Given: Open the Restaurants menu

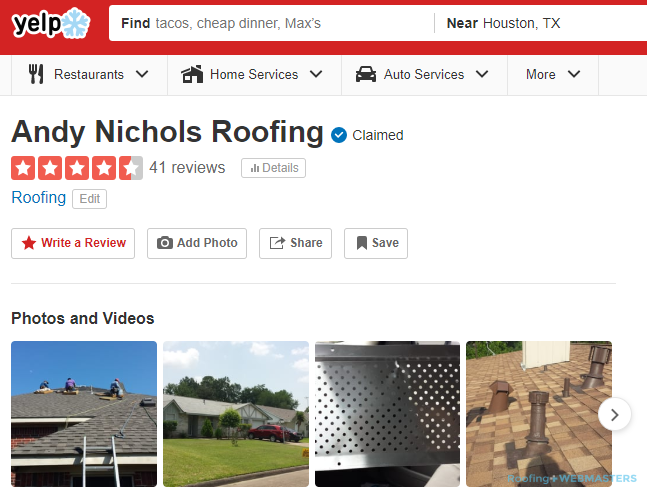Looking at the screenshot, I should click(89, 75).
